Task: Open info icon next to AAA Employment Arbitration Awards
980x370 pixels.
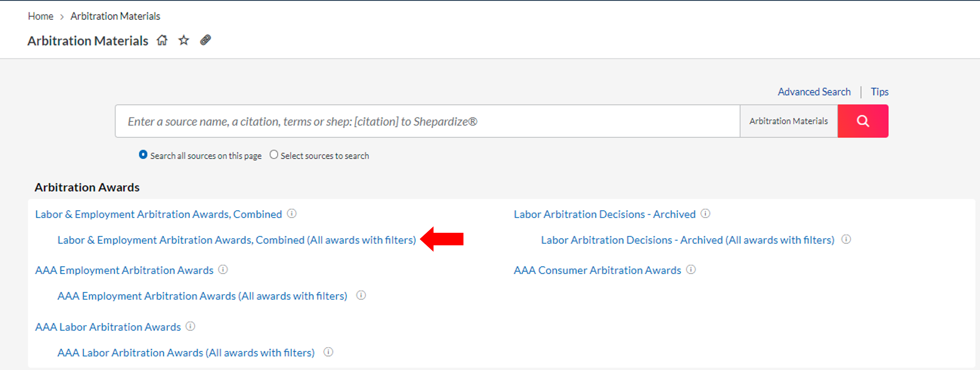Action: pyautogui.click(x=223, y=270)
